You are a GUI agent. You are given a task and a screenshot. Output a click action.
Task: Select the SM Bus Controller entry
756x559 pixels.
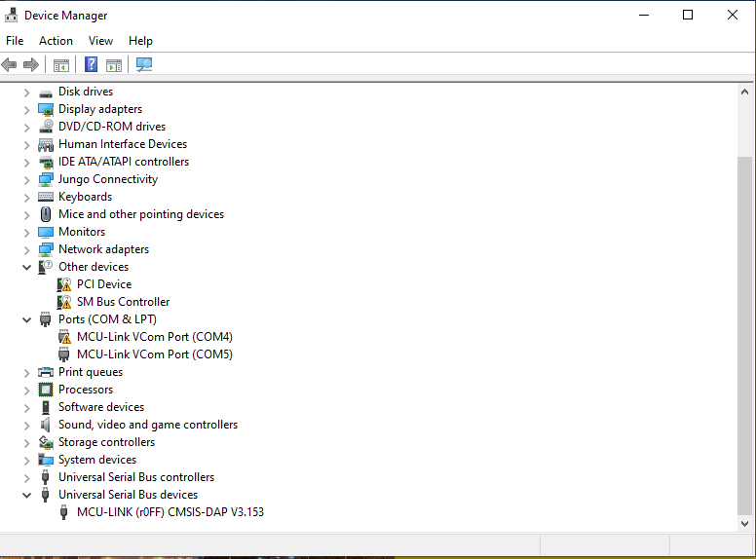click(x=124, y=302)
